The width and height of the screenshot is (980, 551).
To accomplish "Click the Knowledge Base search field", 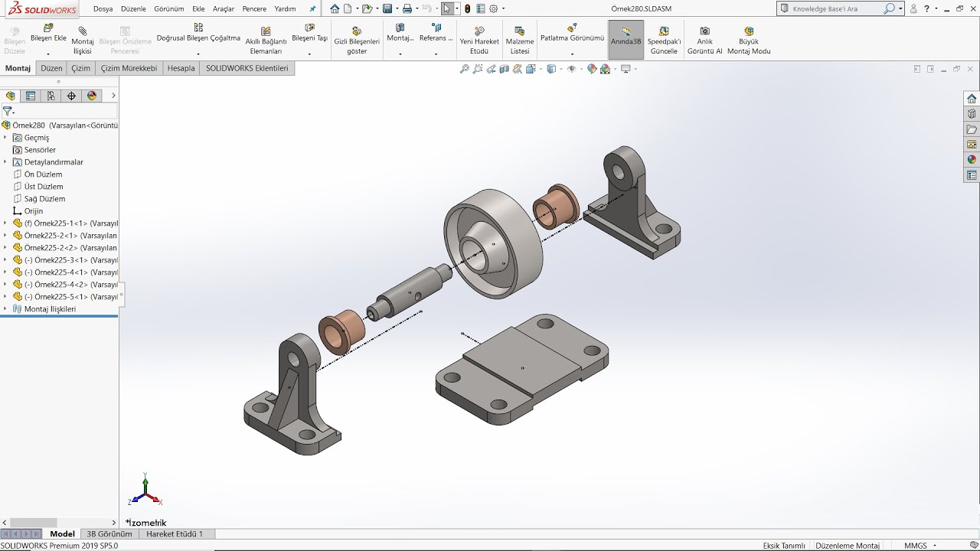I will pos(835,9).
